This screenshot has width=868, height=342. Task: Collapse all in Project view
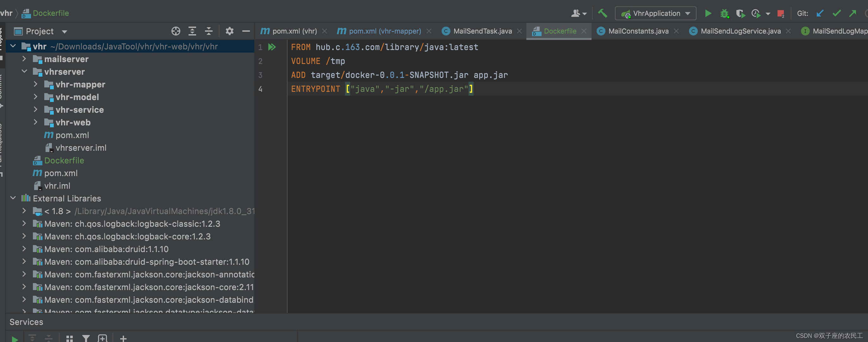coord(209,31)
